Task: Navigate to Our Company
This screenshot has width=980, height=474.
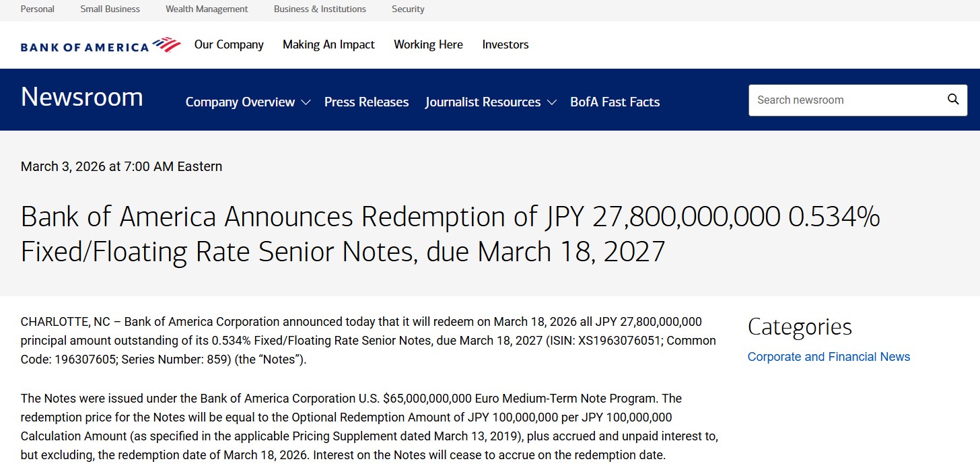Action: coord(229,44)
